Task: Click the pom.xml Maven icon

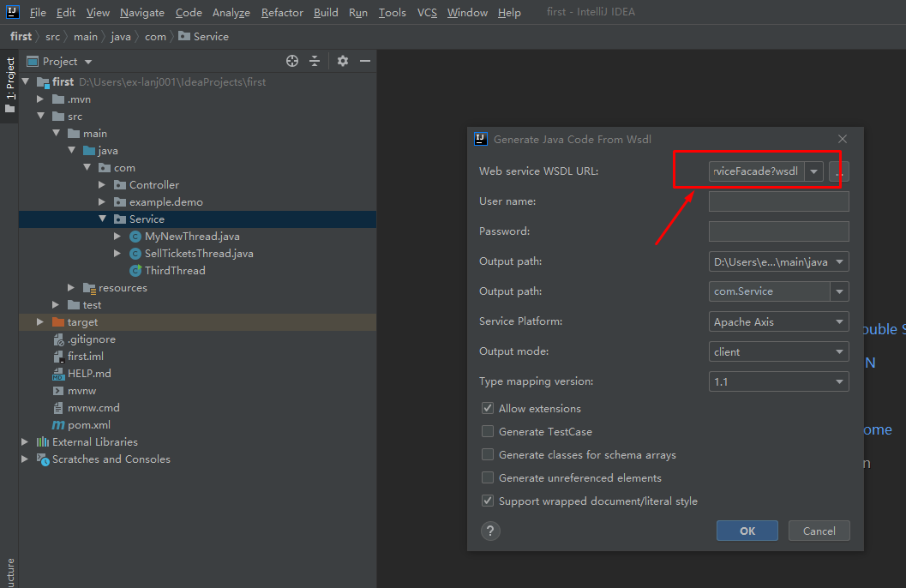Action: 57,425
